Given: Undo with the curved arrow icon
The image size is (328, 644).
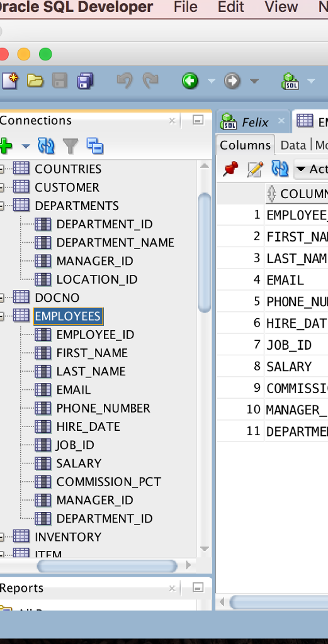Looking at the screenshot, I should (x=125, y=81).
